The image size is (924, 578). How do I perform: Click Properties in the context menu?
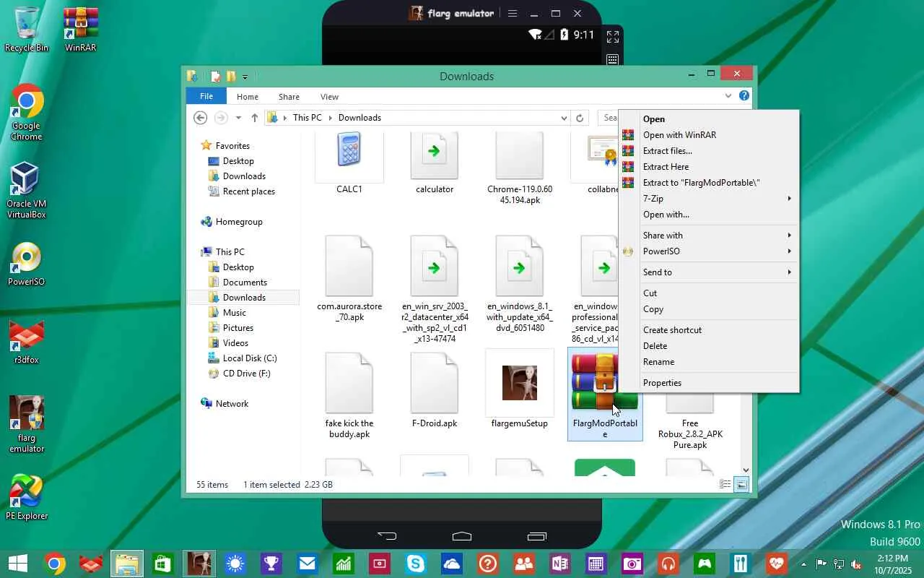click(710, 383)
